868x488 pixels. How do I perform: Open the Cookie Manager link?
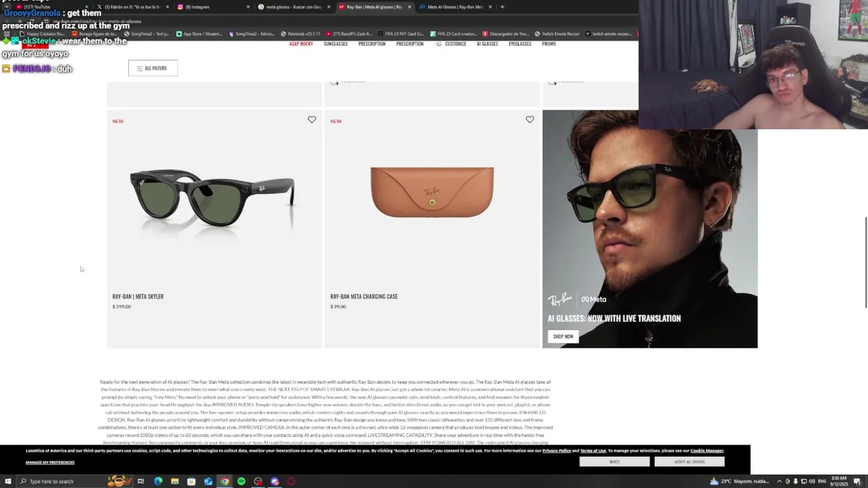coord(707,451)
